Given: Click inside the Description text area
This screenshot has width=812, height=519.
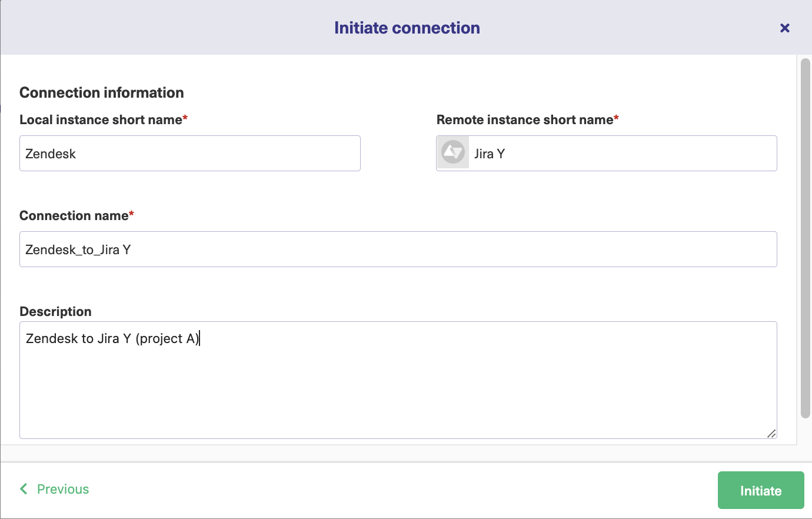Looking at the screenshot, I should pos(398,380).
